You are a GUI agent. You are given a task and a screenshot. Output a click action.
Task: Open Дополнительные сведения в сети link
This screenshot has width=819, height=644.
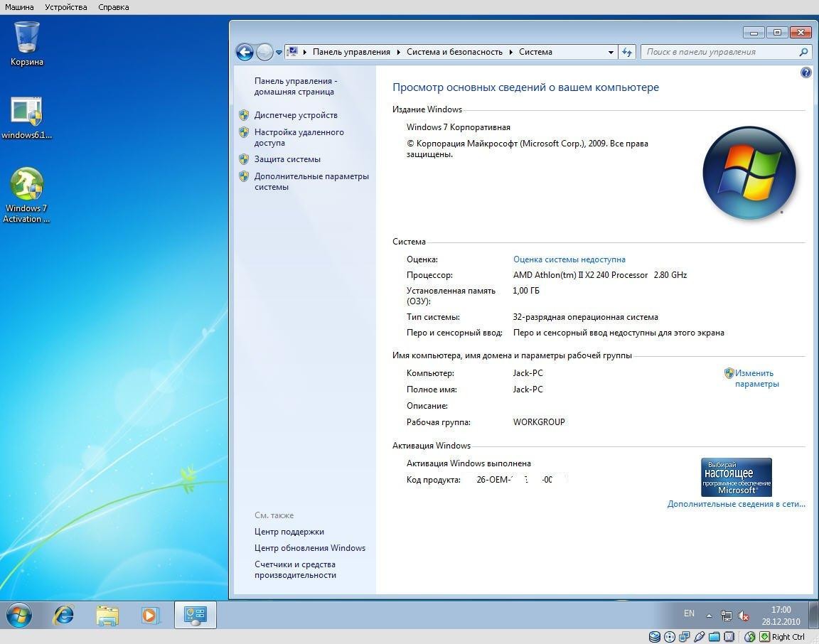(736, 504)
